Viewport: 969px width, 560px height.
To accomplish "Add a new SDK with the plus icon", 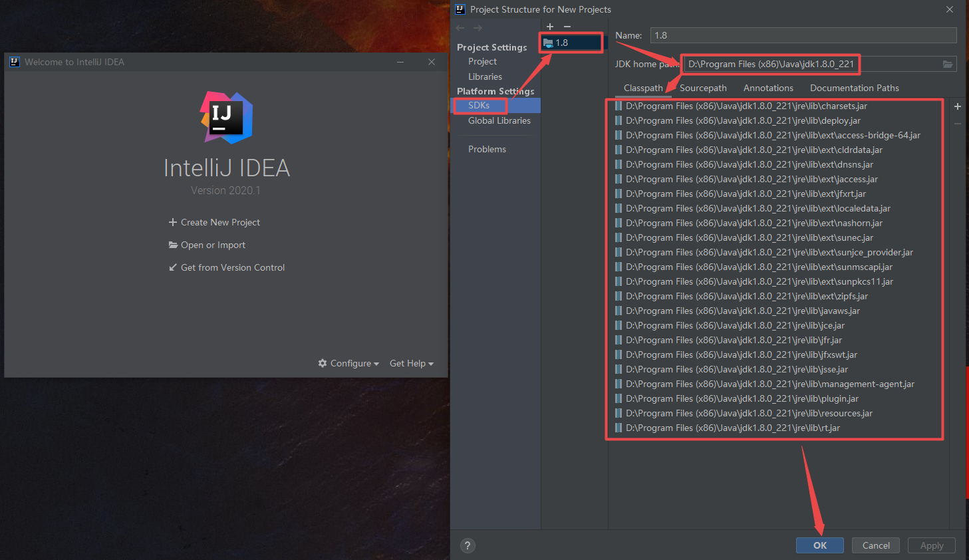I will pos(550,27).
